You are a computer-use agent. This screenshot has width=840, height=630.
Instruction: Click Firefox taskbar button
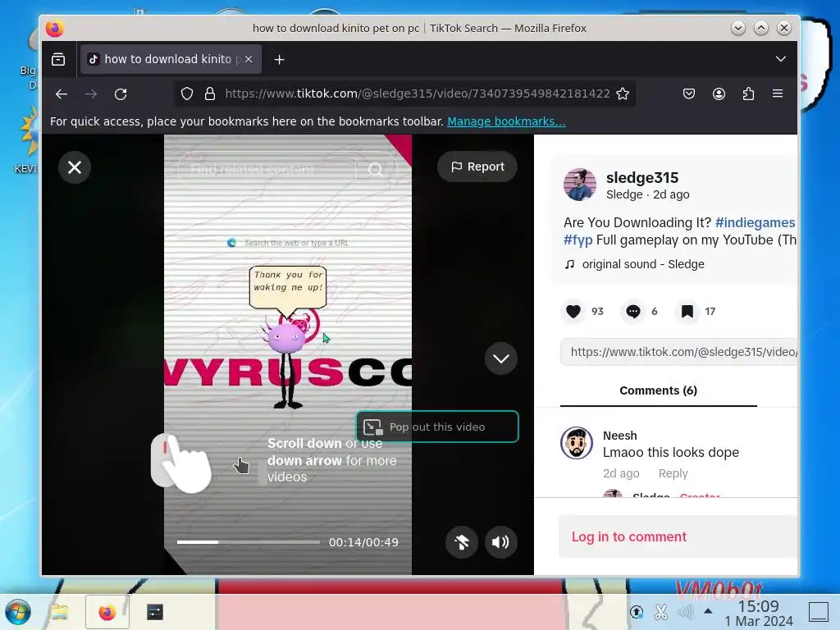click(x=107, y=612)
